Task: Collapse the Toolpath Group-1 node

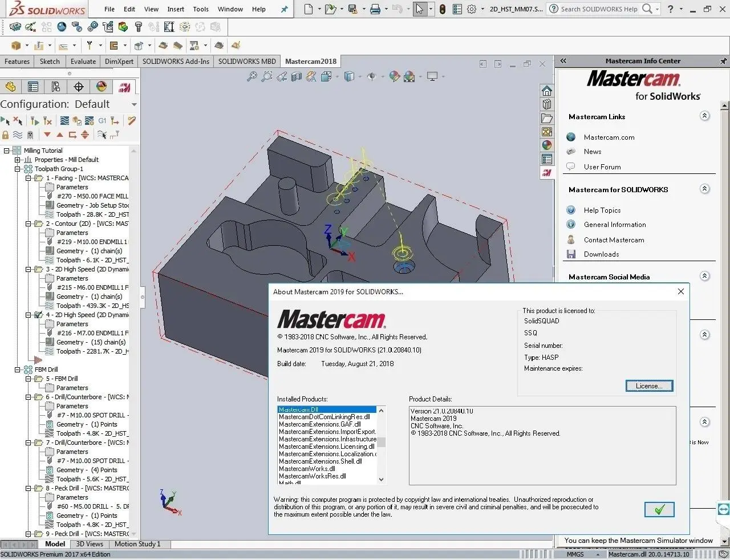Action: [17, 169]
